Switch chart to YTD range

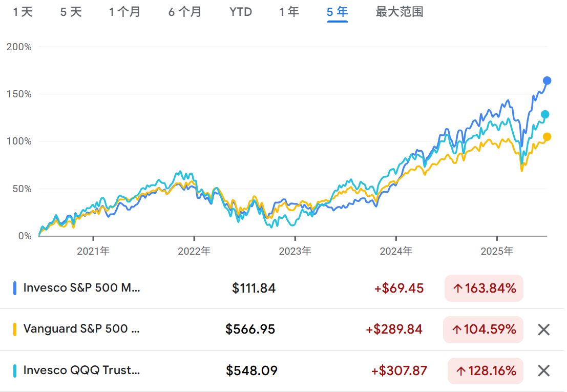(240, 12)
